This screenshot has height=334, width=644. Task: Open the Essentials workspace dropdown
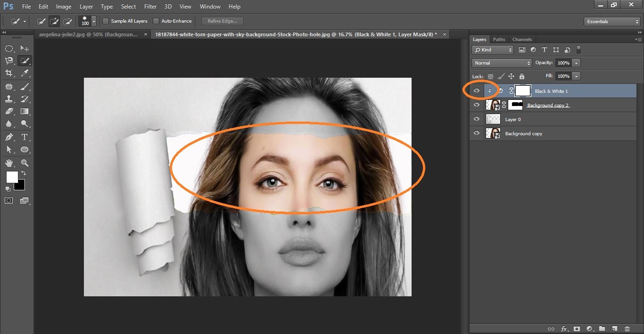click(611, 22)
